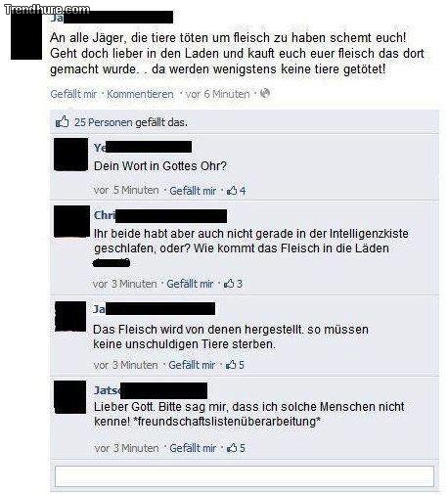Open the '25 Personen' likes list
This screenshot has width=448, height=495.
(x=104, y=122)
